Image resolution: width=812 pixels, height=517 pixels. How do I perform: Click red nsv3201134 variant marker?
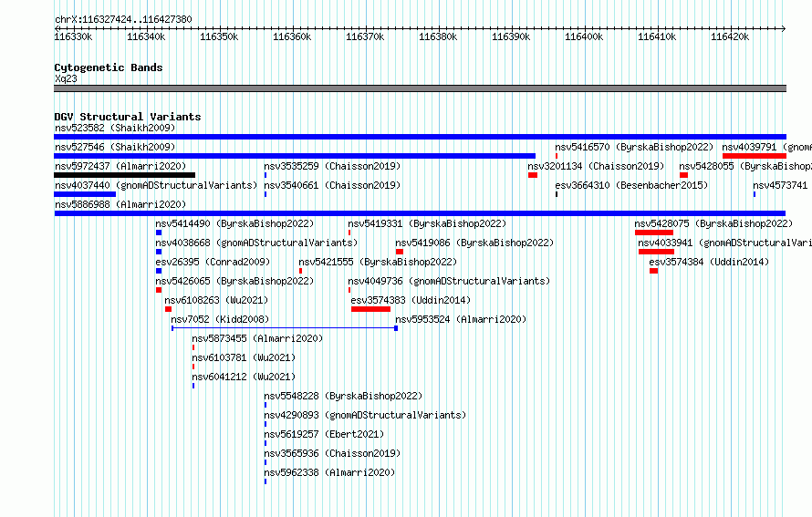click(x=533, y=175)
